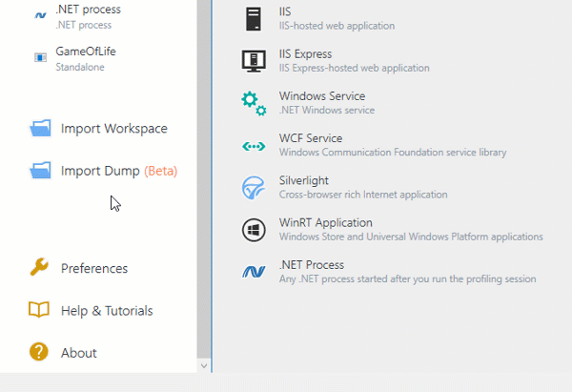Screen dimensions: 572x392
Task: Click the Import Workspace folder icon
Action: click(40, 129)
